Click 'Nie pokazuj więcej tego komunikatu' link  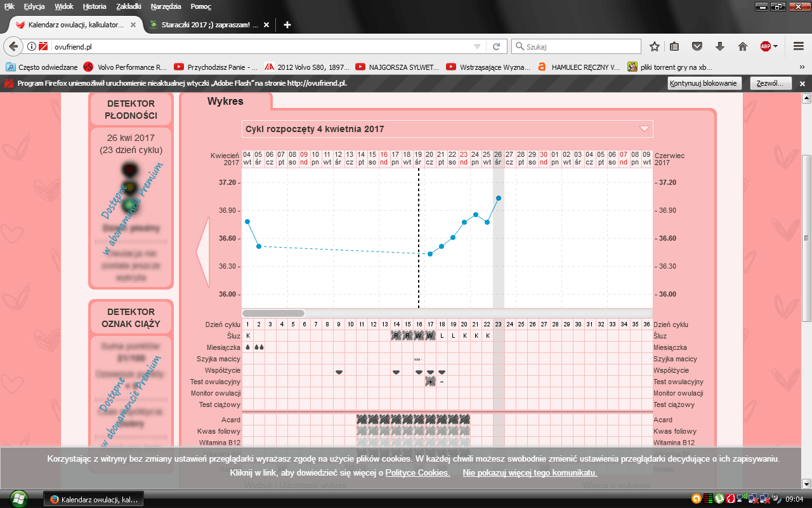[530, 473]
